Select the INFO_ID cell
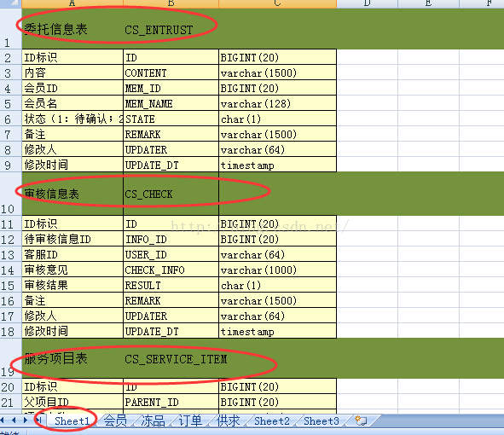 171,239
